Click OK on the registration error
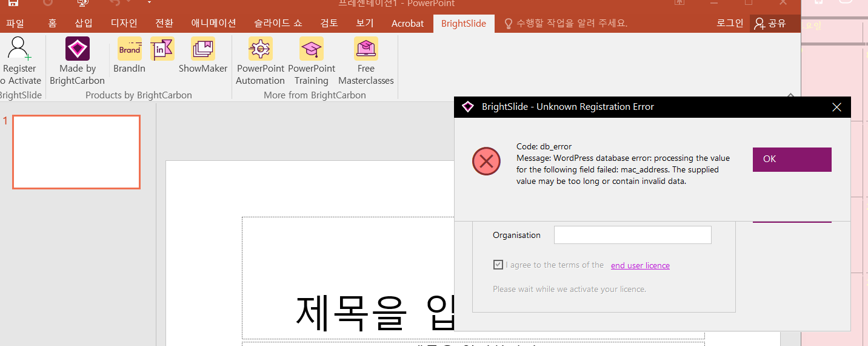Viewport: 868px width, 346px height. tap(792, 159)
